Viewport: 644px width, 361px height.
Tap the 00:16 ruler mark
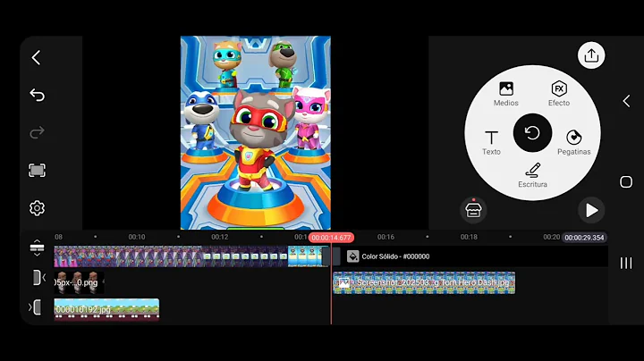click(386, 237)
